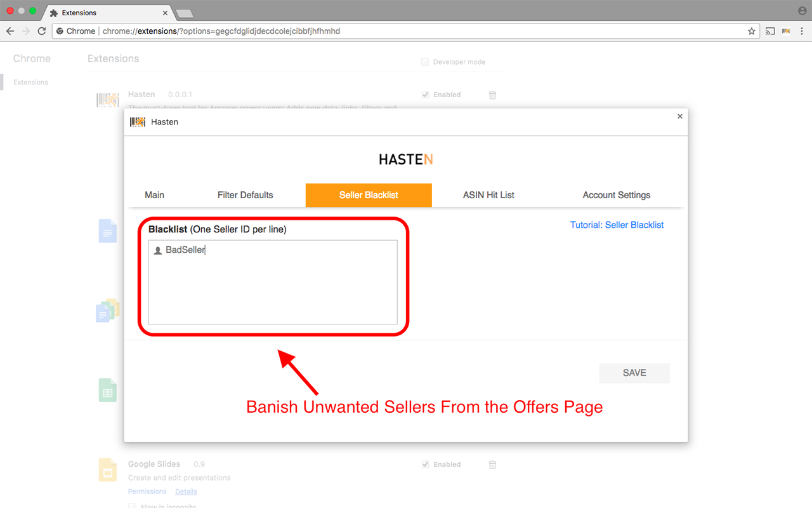Reload the current Chrome page
812x508 pixels.
click(x=42, y=31)
